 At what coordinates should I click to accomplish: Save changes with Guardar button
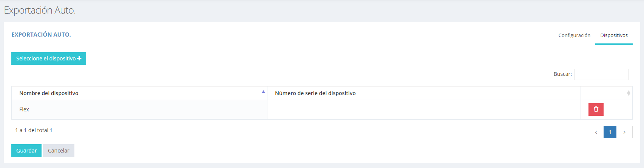[x=26, y=151]
